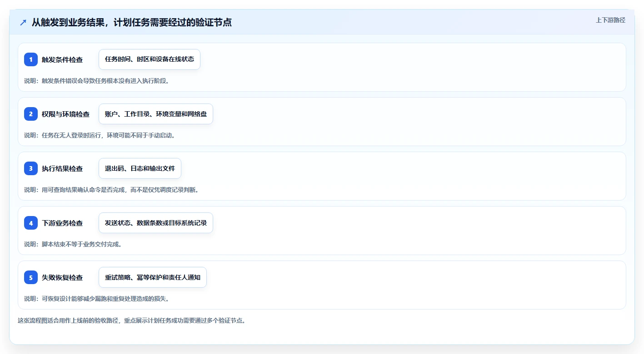This screenshot has height=354, width=644.
Task: Click the arrow icon beside the header title
Action: [x=23, y=22]
